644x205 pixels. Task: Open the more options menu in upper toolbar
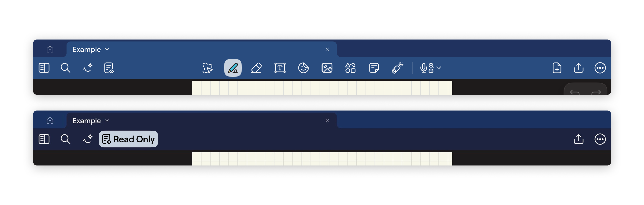[600, 68]
